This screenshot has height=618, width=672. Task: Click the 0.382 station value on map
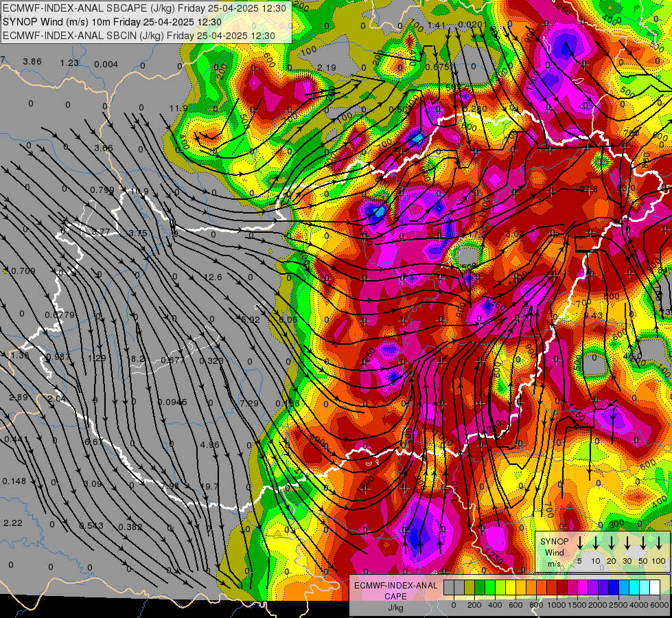(130, 527)
